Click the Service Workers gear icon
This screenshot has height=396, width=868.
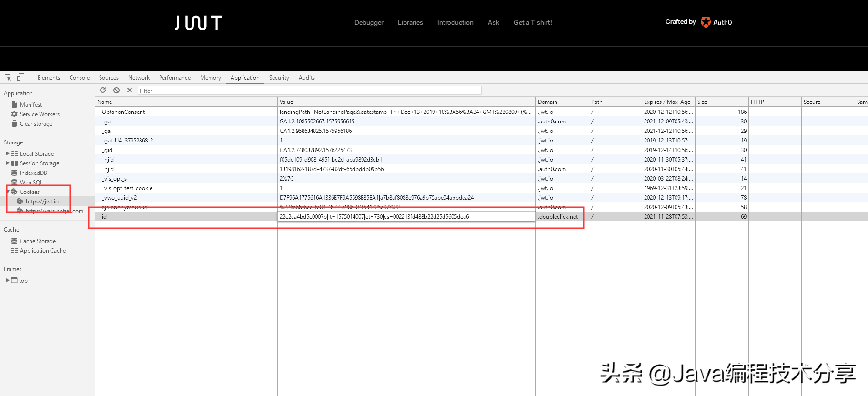pyautogui.click(x=14, y=114)
